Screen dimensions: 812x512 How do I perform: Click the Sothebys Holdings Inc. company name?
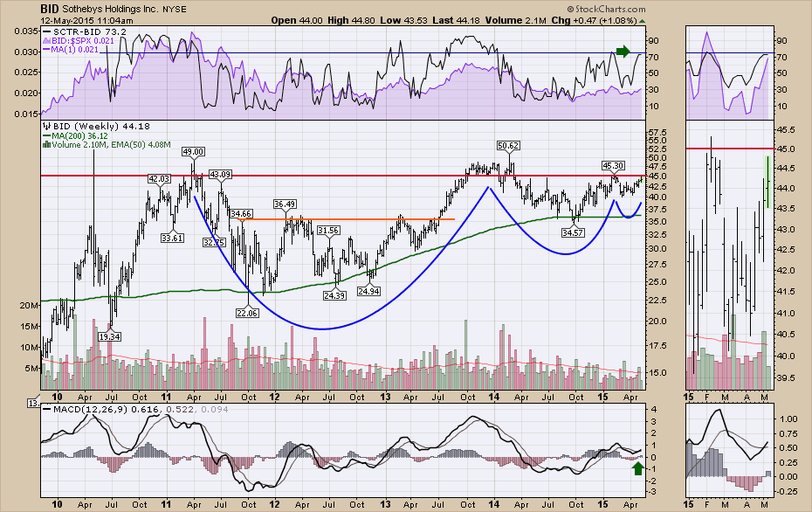109,10
